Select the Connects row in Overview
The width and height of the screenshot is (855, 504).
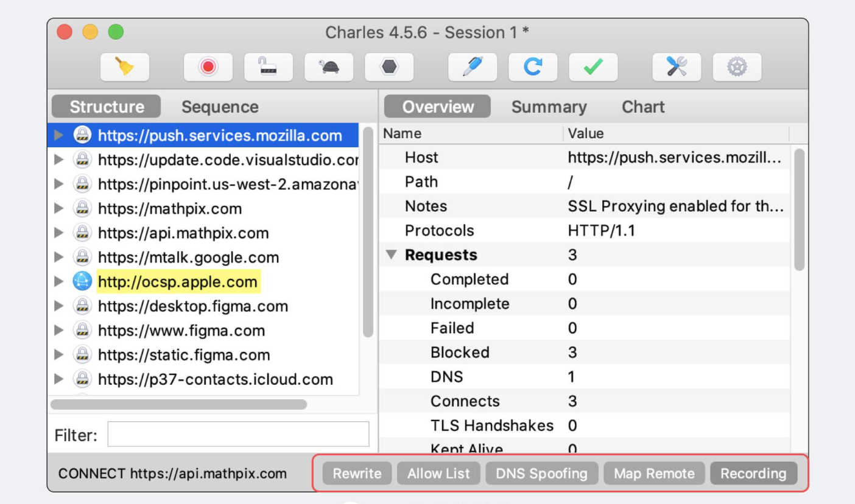tap(585, 401)
